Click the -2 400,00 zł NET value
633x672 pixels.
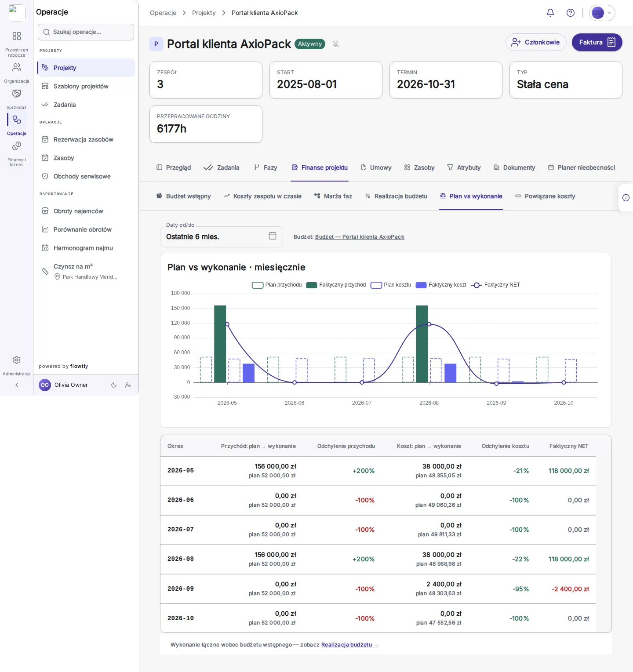coord(570,589)
